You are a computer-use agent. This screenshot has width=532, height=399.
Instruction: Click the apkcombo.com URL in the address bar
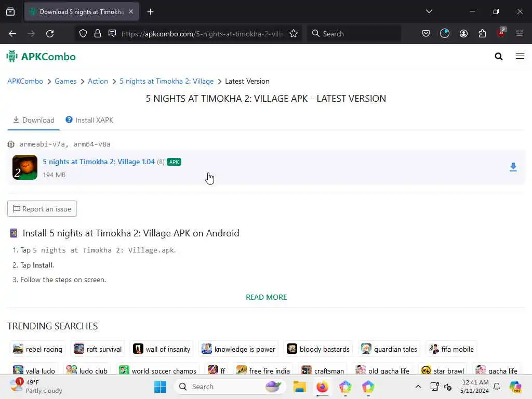point(202,34)
